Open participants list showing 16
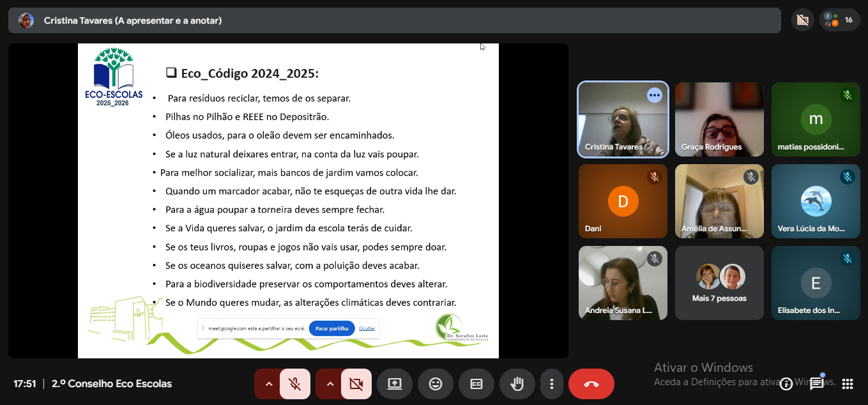The width and height of the screenshot is (868, 405). click(839, 20)
